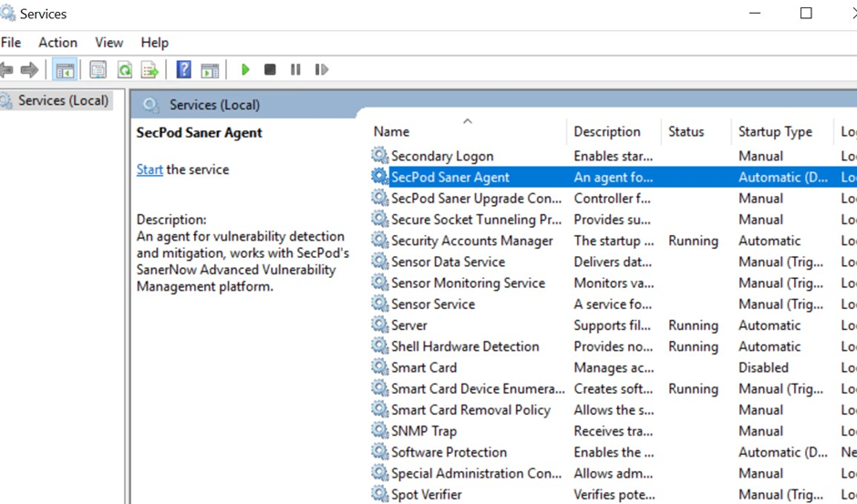Select Special Administration Con... service name
Viewport: 857px width, 504px height.
pos(476,473)
